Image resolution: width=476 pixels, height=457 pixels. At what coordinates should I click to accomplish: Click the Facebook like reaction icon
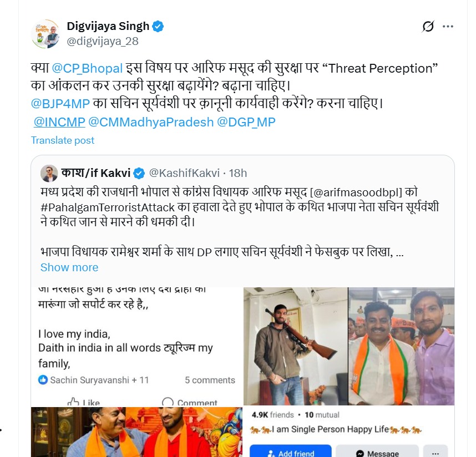[43, 379]
